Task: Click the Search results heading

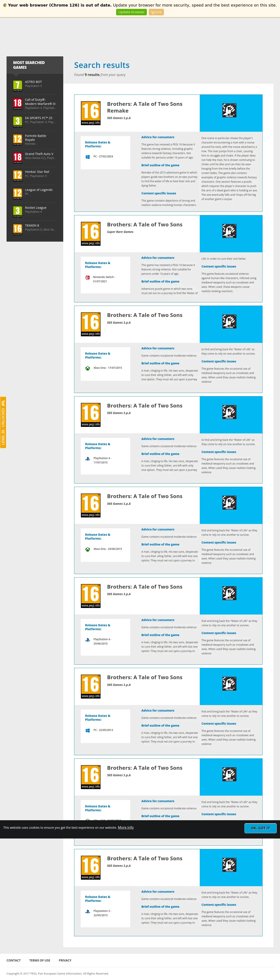Action: tap(102, 65)
